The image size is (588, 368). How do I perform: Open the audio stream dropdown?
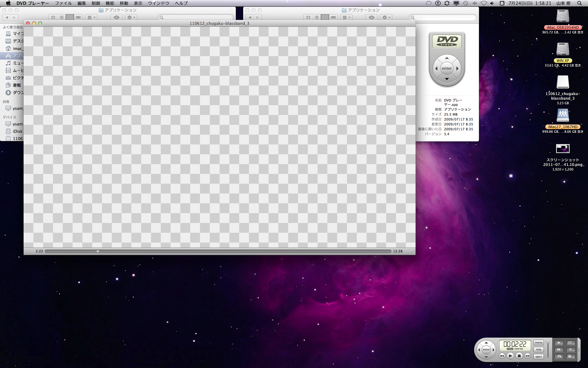point(571,350)
